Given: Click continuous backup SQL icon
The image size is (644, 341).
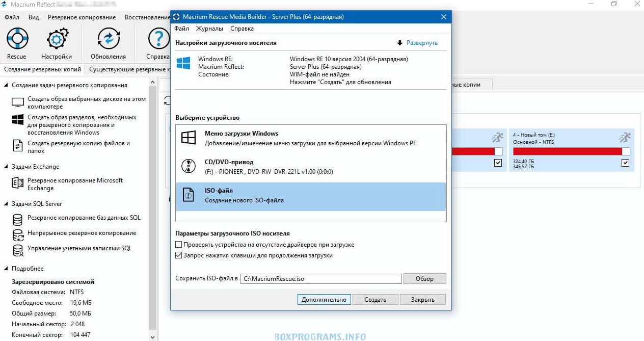Looking at the screenshot, I should (18, 234).
